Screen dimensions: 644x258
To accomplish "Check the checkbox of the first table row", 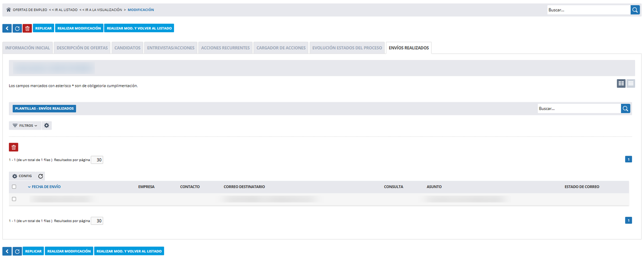I will [14, 199].
